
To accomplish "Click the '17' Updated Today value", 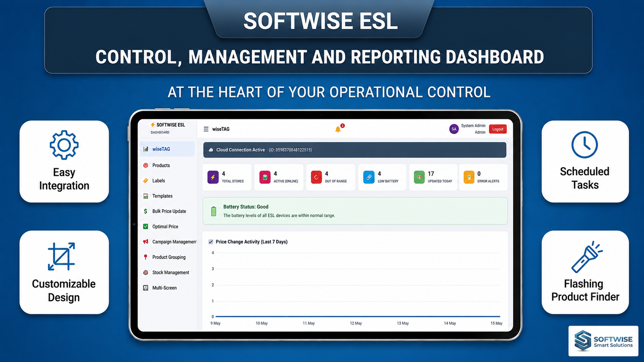I will click(x=431, y=174).
